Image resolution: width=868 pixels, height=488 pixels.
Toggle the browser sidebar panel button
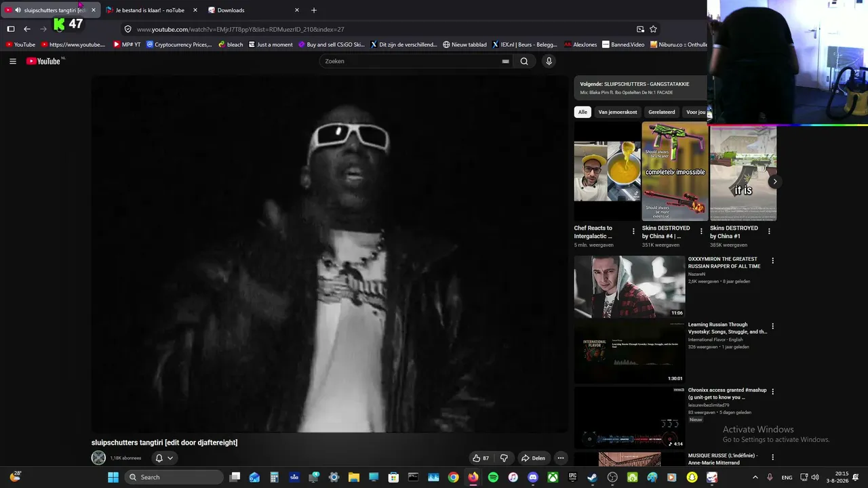coord(11,29)
